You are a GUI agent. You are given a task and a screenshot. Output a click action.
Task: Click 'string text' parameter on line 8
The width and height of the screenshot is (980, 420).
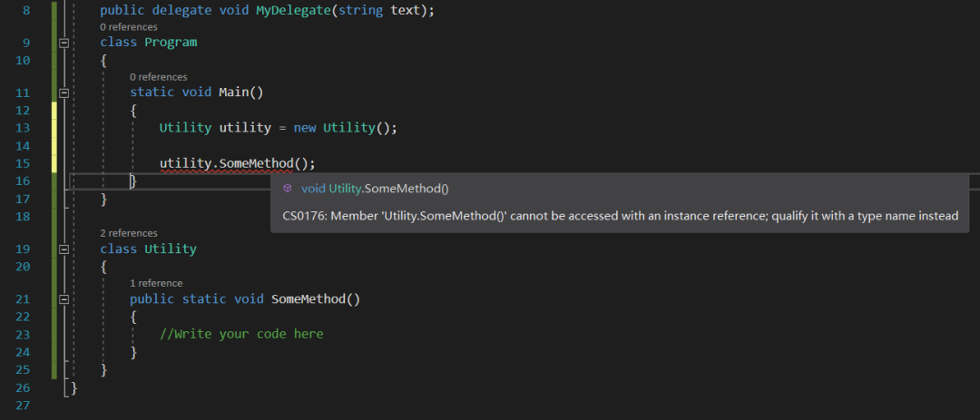tap(380, 11)
